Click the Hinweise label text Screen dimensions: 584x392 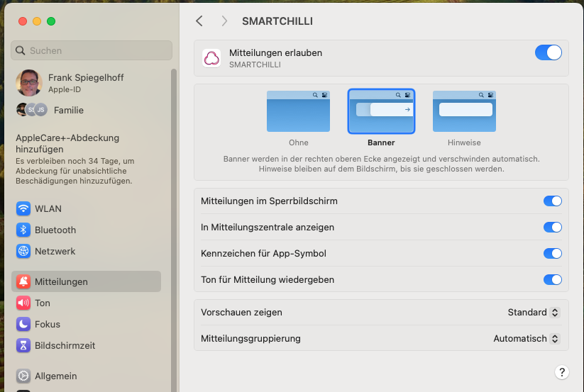tap(464, 142)
